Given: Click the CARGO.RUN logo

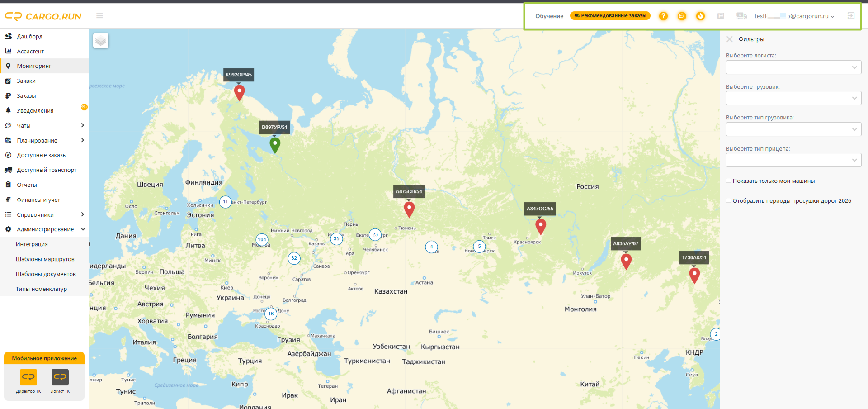Looking at the screenshot, I should pos(43,16).
